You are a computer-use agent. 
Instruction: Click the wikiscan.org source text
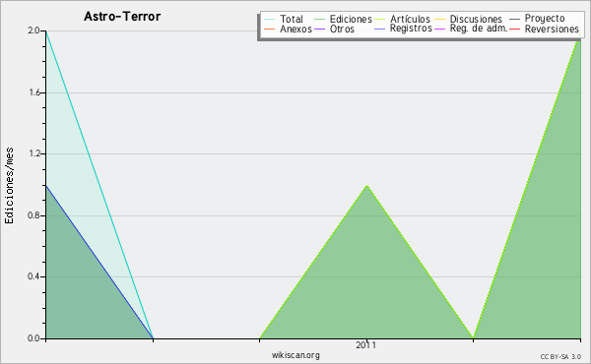tap(295, 355)
